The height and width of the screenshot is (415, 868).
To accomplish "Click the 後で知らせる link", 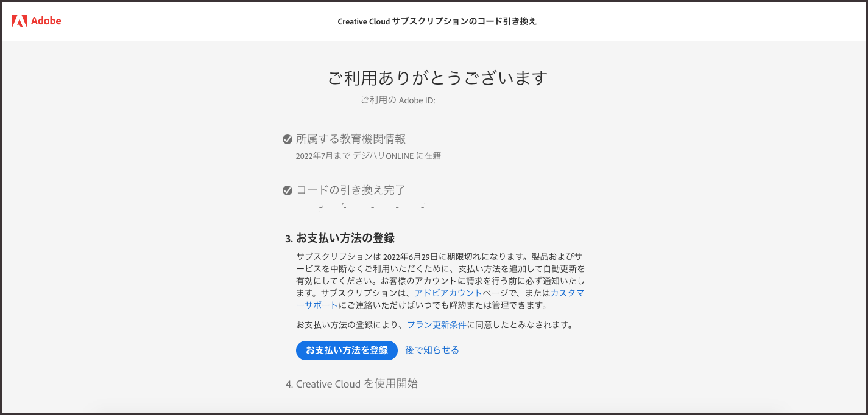I will pyautogui.click(x=432, y=350).
